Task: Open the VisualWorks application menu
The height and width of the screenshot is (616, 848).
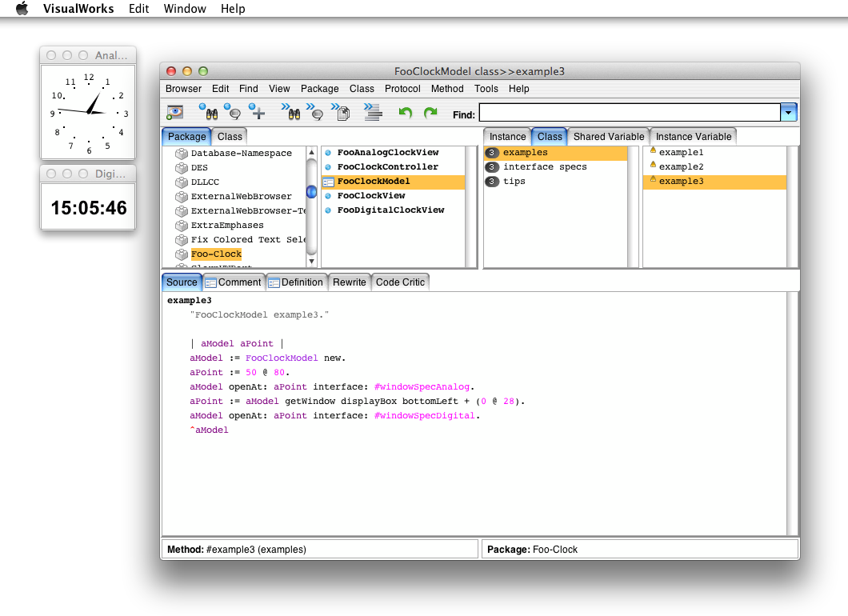Action: (78, 9)
